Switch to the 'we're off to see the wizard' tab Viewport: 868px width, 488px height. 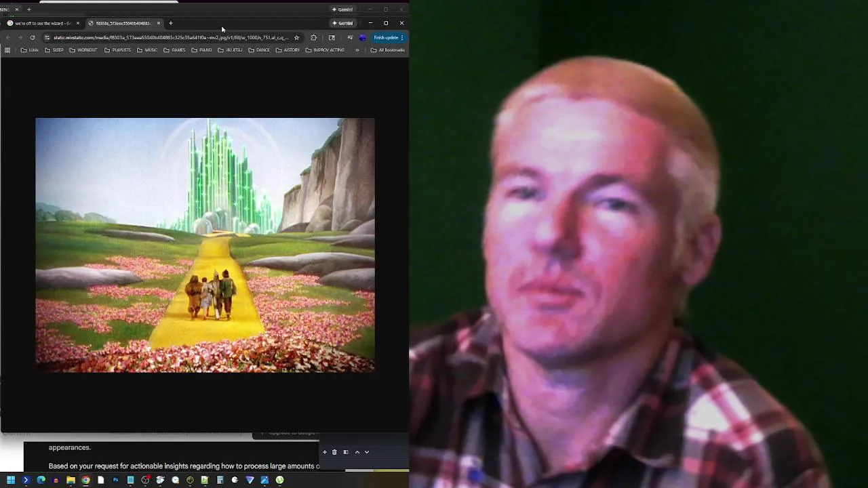pyautogui.click(x=43, y=23)
